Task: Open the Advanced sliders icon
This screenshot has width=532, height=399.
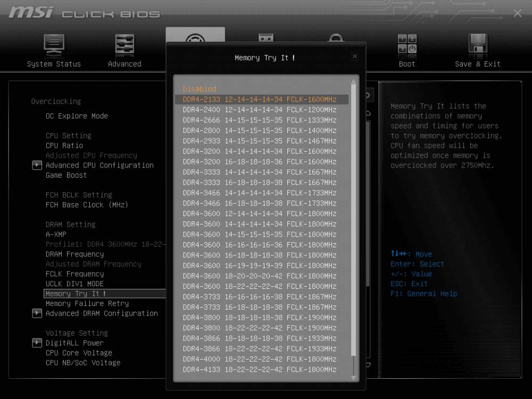Action: (124, 45)
